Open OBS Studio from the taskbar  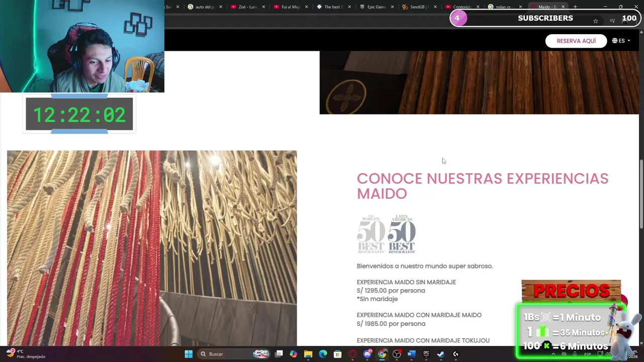click(396, 354)
